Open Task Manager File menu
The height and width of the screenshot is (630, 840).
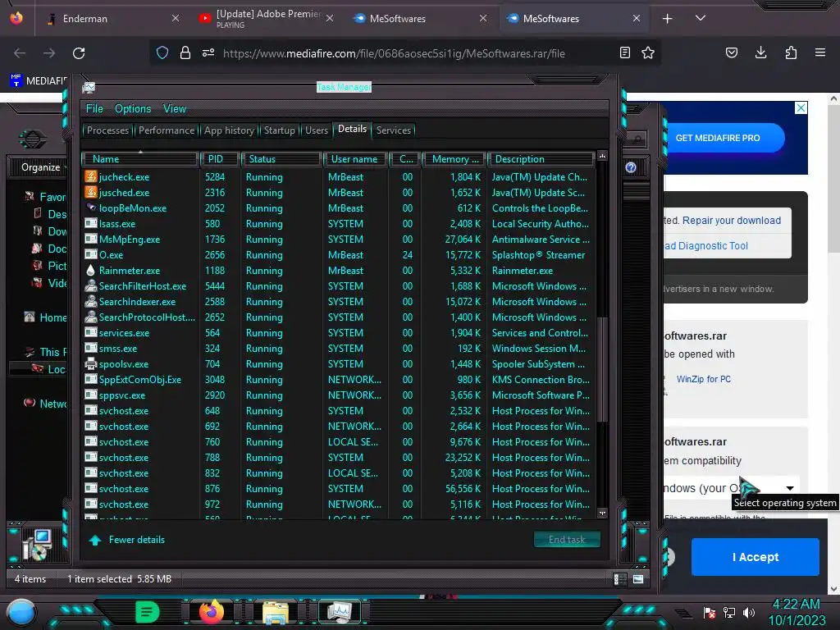pos(94,109)
